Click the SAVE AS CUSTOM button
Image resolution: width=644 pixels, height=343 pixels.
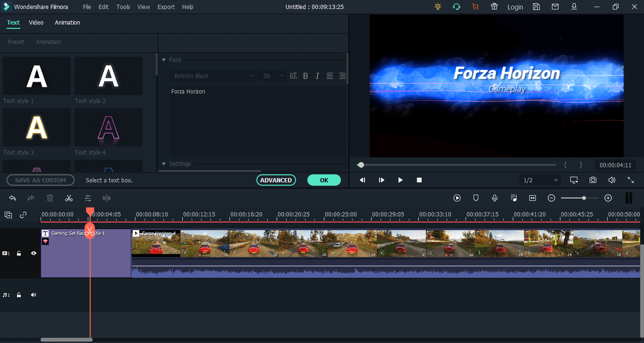(41, 180)
